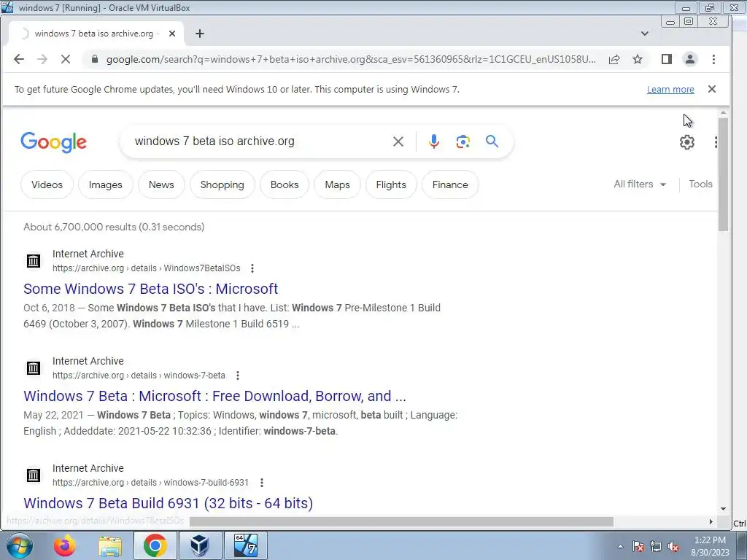Viewport: 747px width, 560px height.
Task: Switch to the Shopping filter
Action: coord(222,184)
